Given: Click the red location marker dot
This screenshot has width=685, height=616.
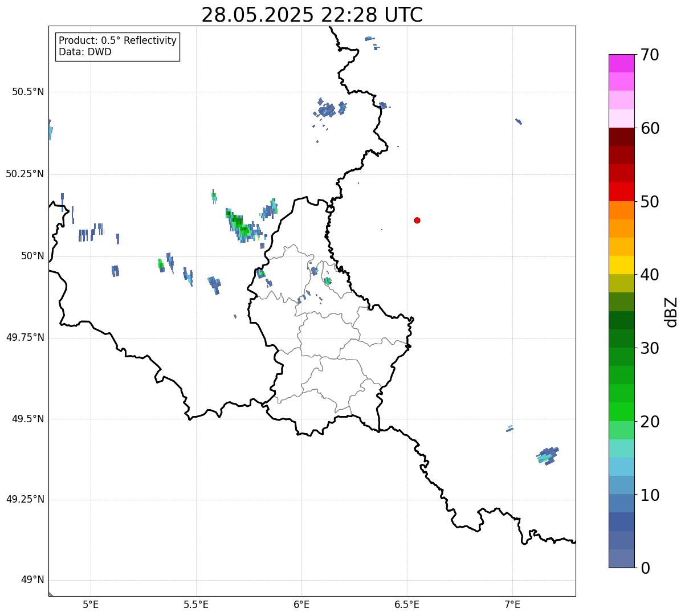Looking at the screenshot, I should coord(417,221).
